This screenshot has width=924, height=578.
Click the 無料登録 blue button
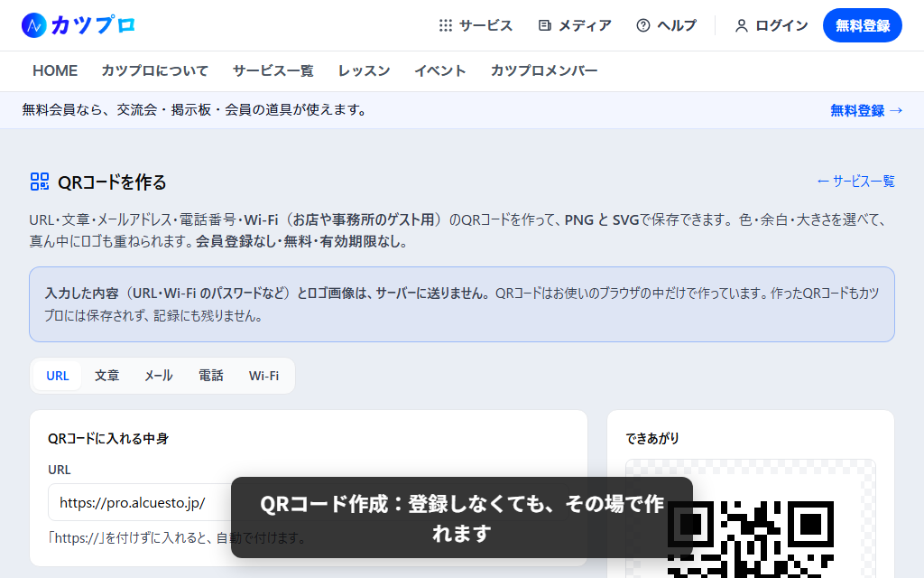862,25
